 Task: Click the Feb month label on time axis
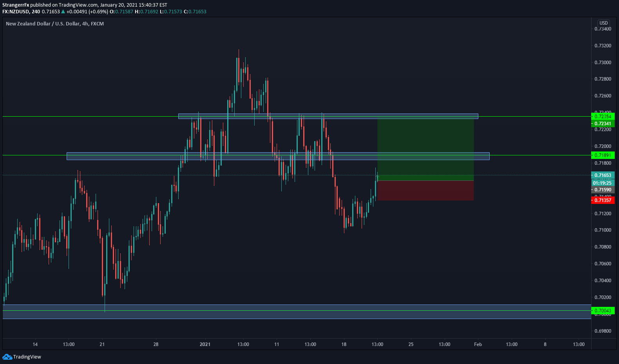(x=478, y=344)
